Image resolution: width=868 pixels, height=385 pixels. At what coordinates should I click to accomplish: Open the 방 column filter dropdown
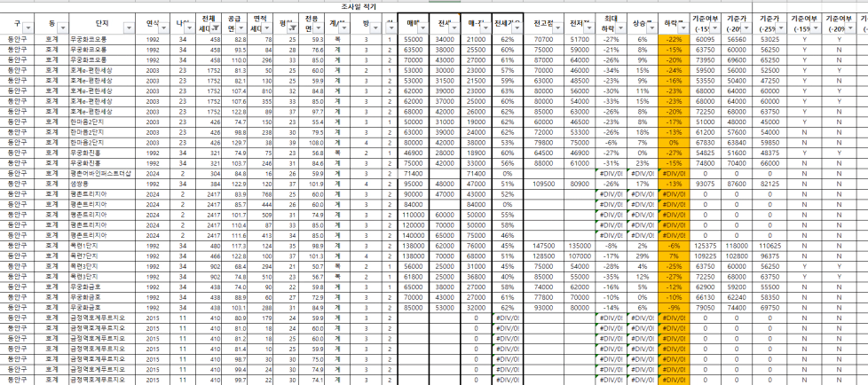pyautogui.click(x=377, y=27)
